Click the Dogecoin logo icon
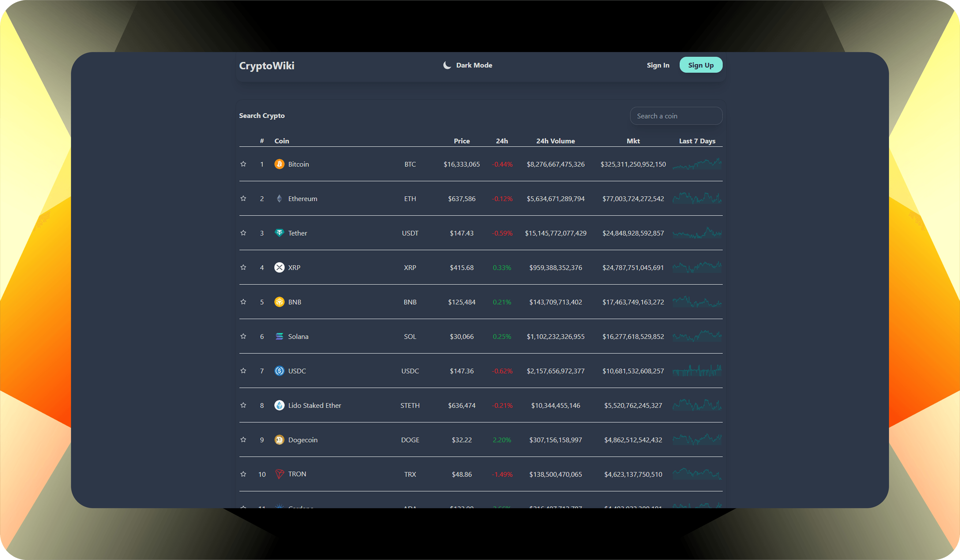 click(279, 439)
